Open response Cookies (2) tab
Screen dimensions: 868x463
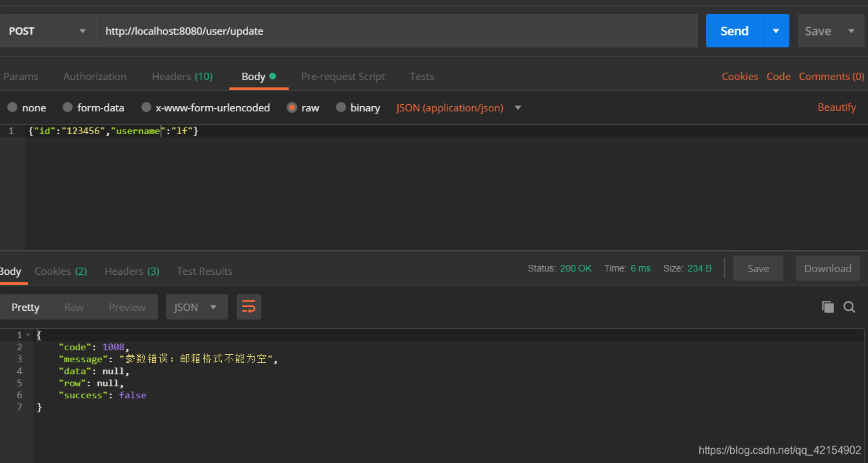click(x=61, y=271)
